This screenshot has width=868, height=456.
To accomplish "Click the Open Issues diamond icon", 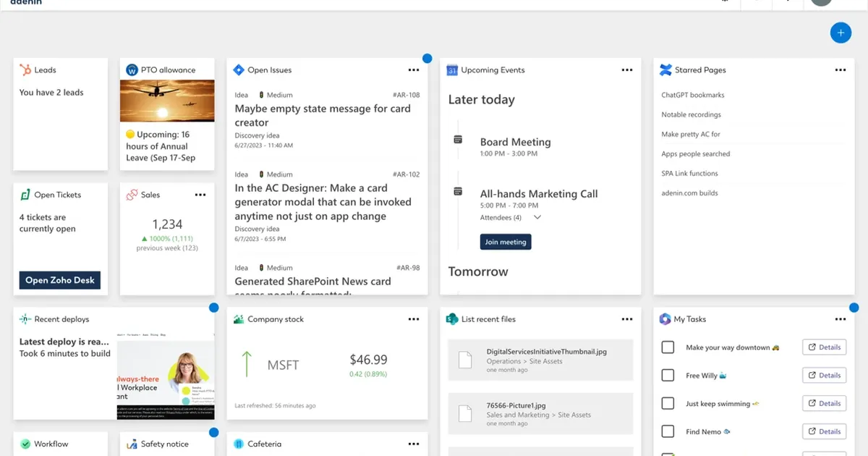I will 239,69.
